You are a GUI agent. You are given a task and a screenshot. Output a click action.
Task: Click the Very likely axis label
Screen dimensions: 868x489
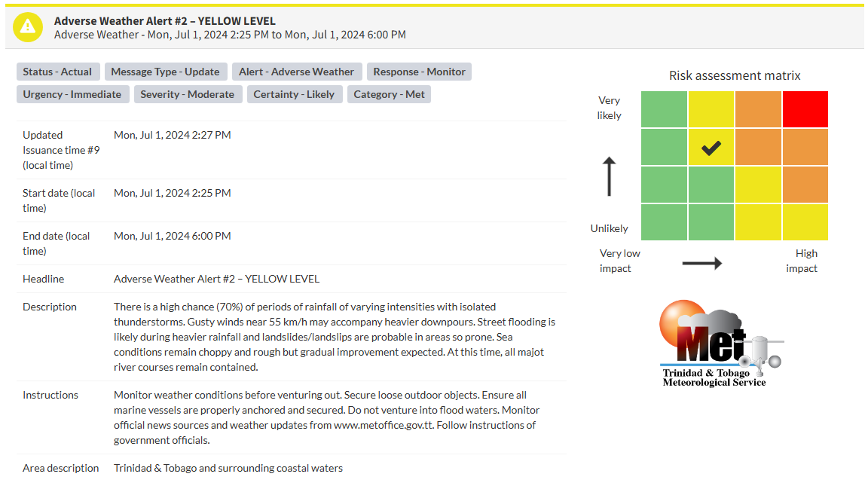[x=609, y=108]
